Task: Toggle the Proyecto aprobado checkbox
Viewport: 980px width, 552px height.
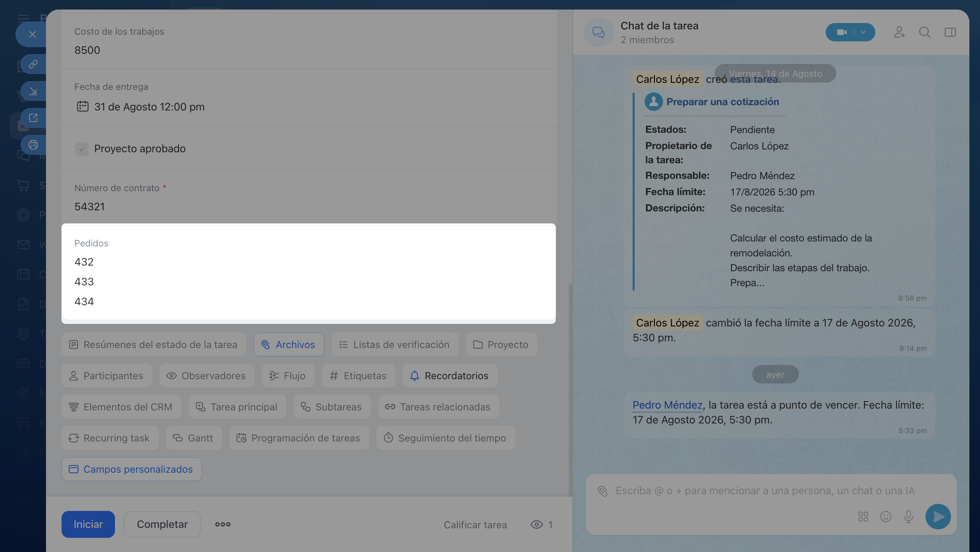Action: tap(81, 149)
